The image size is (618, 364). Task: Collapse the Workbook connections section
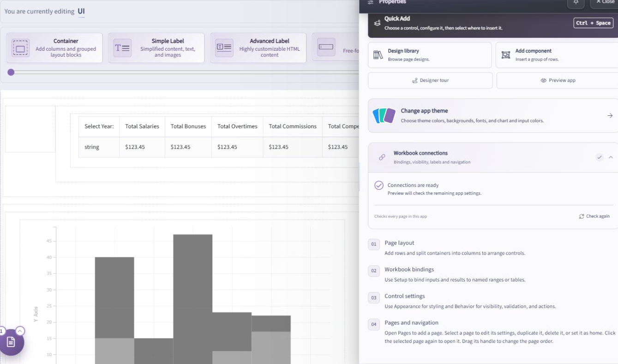point(611,157)
